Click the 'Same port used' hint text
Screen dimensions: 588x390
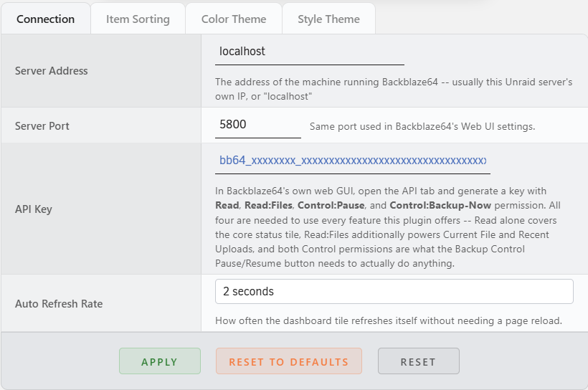pos(422,127)
